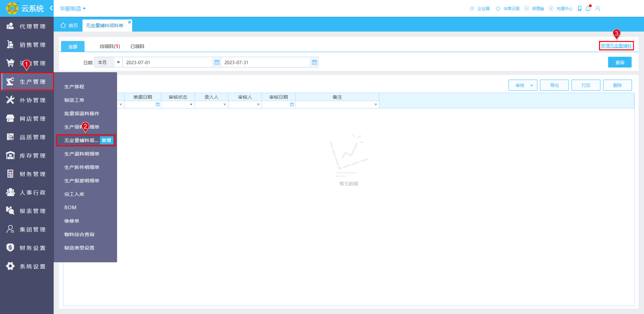The image size is (644, 314).
Task: Expand the 华服制造 company dropdown
Action: 73,9
